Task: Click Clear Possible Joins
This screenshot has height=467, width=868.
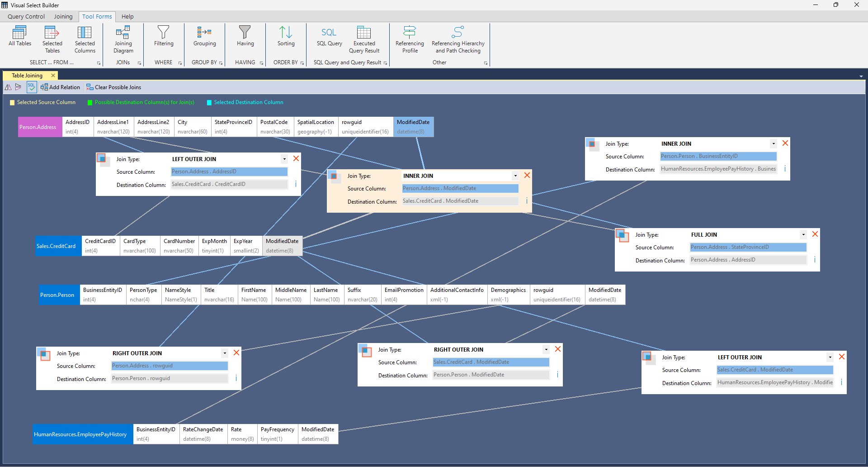Action: coord(113,87)
